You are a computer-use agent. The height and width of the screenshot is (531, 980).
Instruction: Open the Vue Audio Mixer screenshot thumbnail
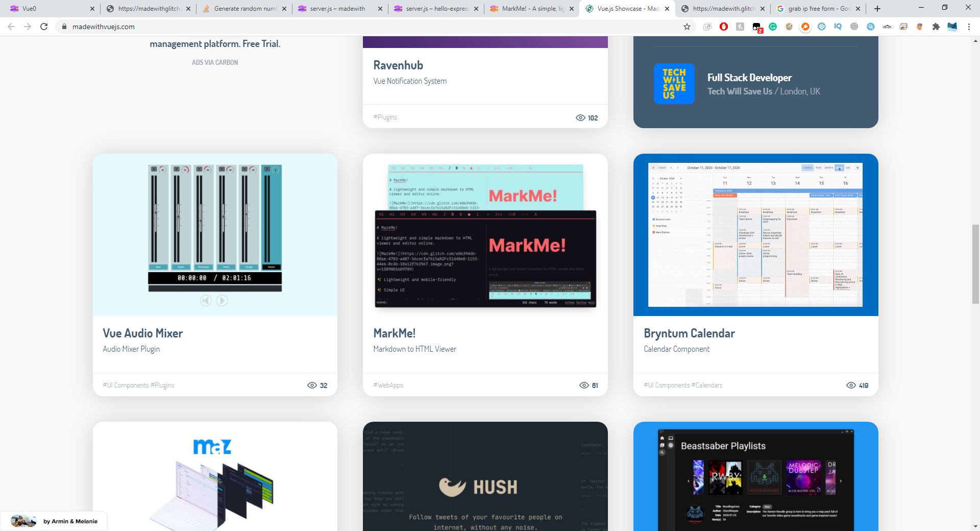pyautogui.click(x=215, y=235)
